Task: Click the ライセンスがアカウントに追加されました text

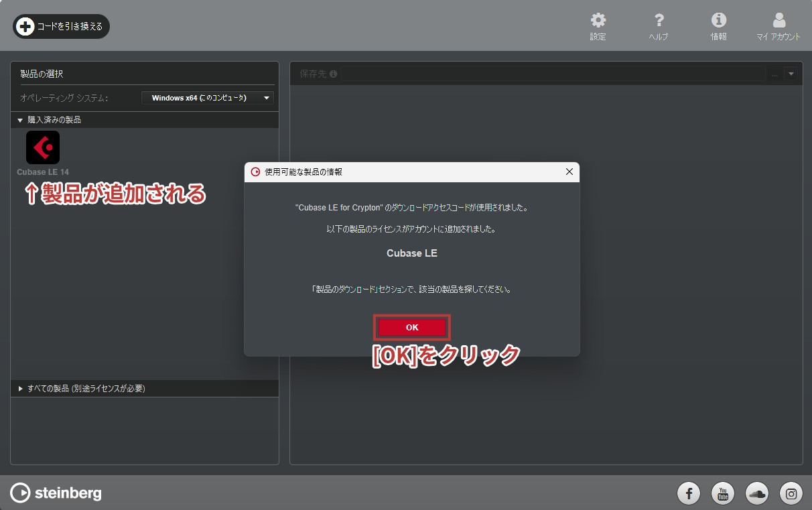Action: pos(412,229)
